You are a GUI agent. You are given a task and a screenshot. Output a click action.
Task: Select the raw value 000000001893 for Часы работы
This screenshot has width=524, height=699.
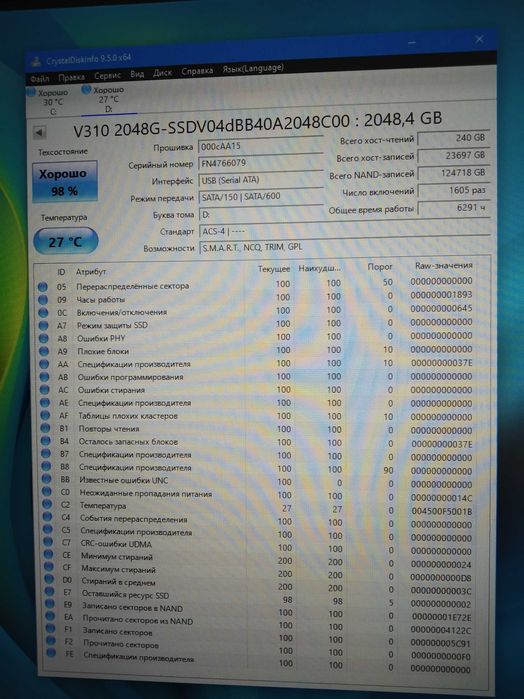pos(441,295)
